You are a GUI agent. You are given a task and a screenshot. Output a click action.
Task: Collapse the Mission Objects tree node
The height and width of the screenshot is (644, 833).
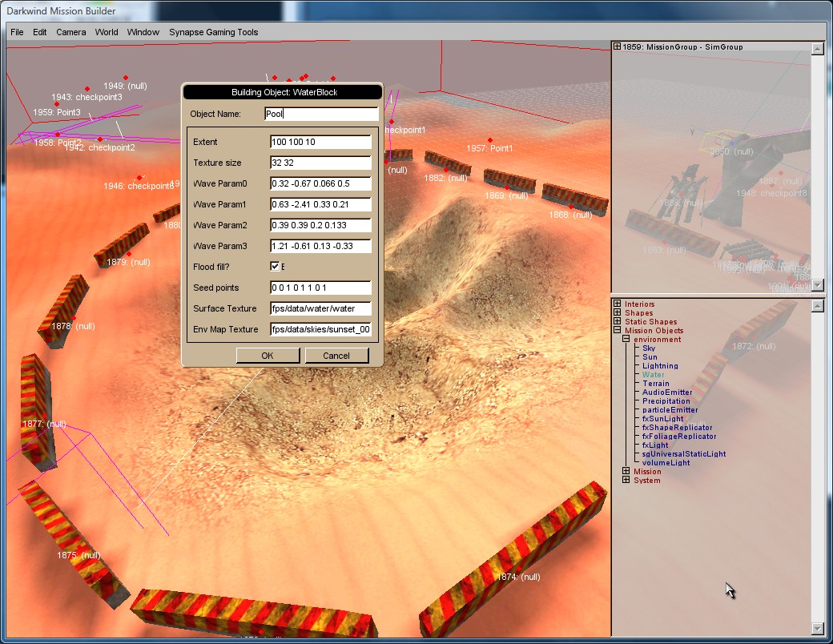pyautogui.click(x=617, y=331)
